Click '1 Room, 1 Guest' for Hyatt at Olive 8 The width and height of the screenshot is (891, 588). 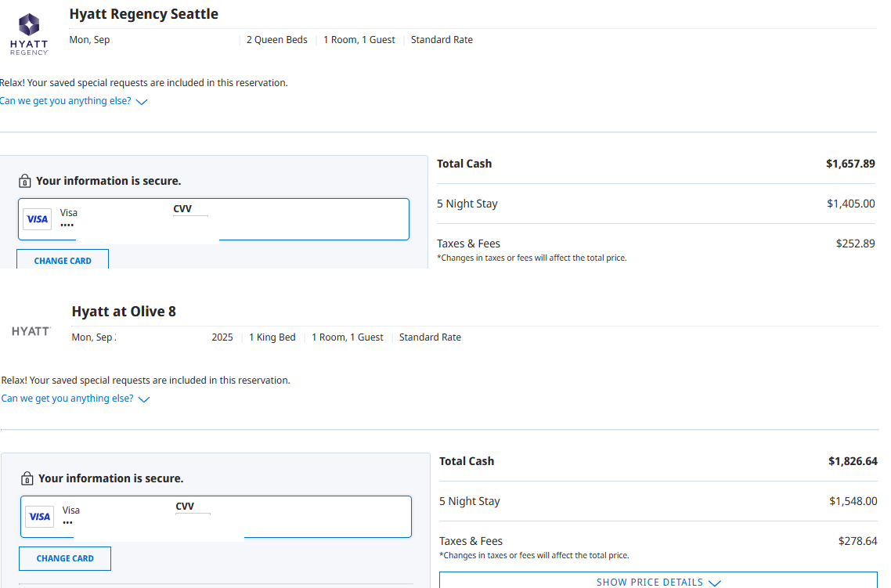347,337
